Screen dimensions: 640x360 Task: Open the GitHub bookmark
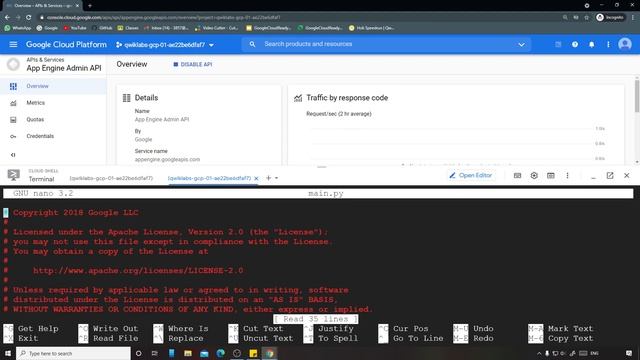102,28
